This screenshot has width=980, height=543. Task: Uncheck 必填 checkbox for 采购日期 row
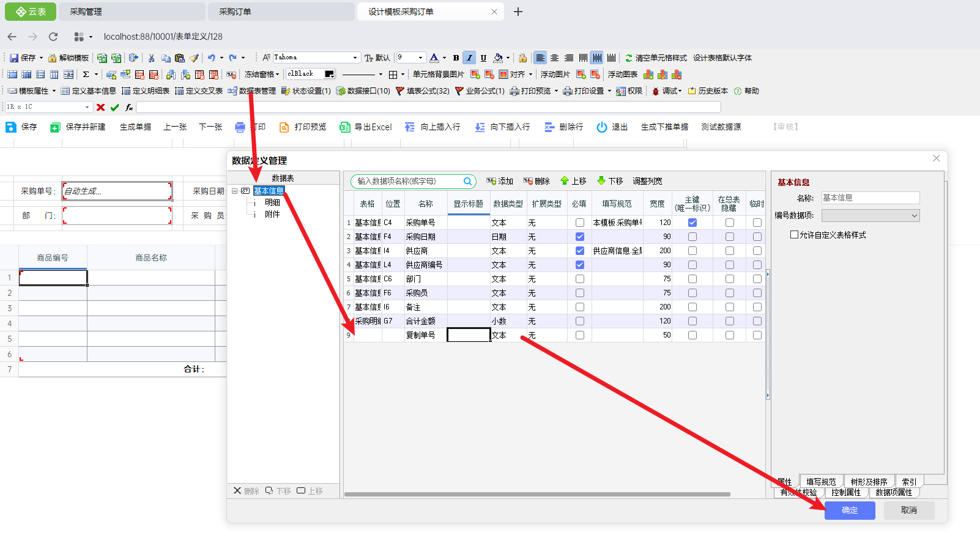[x=580, y=237]
